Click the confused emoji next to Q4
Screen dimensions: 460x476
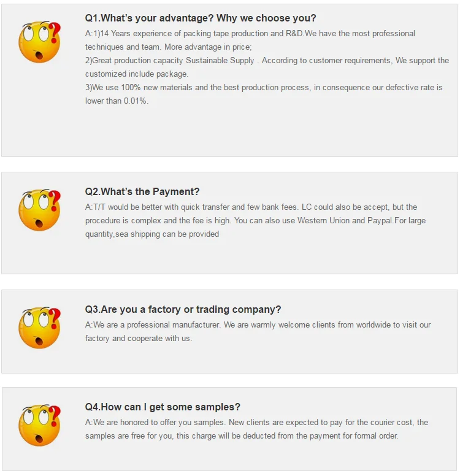pos(40,425)
